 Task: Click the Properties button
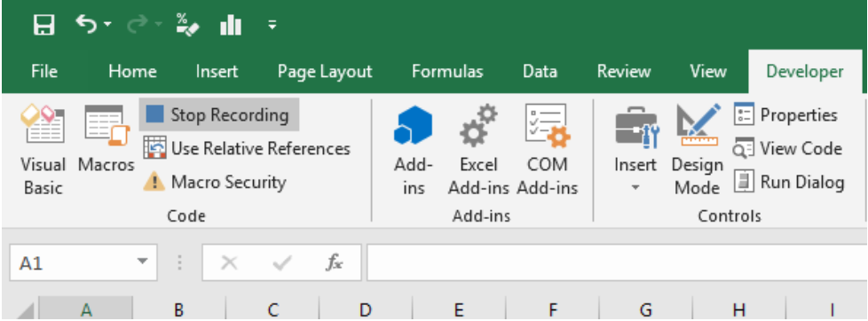coord(785,115)
